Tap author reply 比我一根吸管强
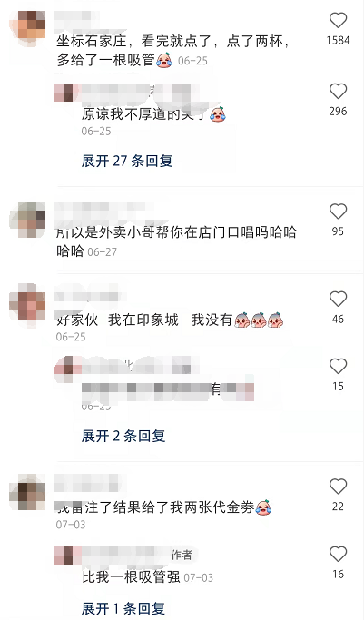The height and width of the screenshot is (620, 364). [131, 577]
